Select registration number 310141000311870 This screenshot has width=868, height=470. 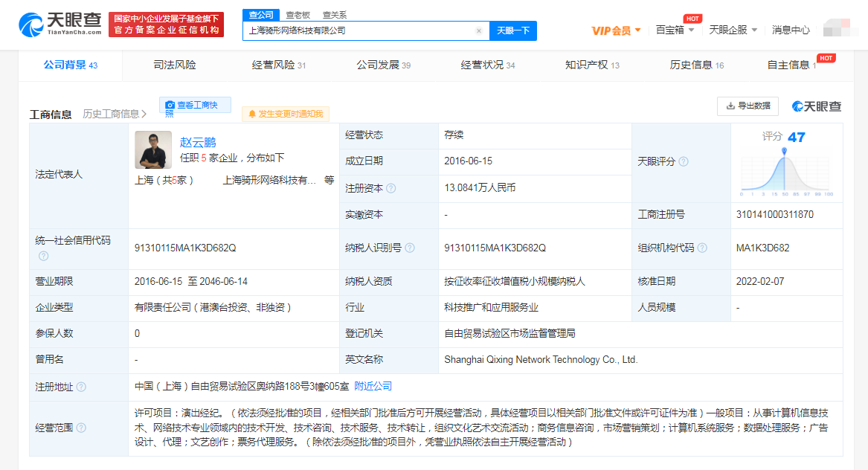click(x=774, y=214)
